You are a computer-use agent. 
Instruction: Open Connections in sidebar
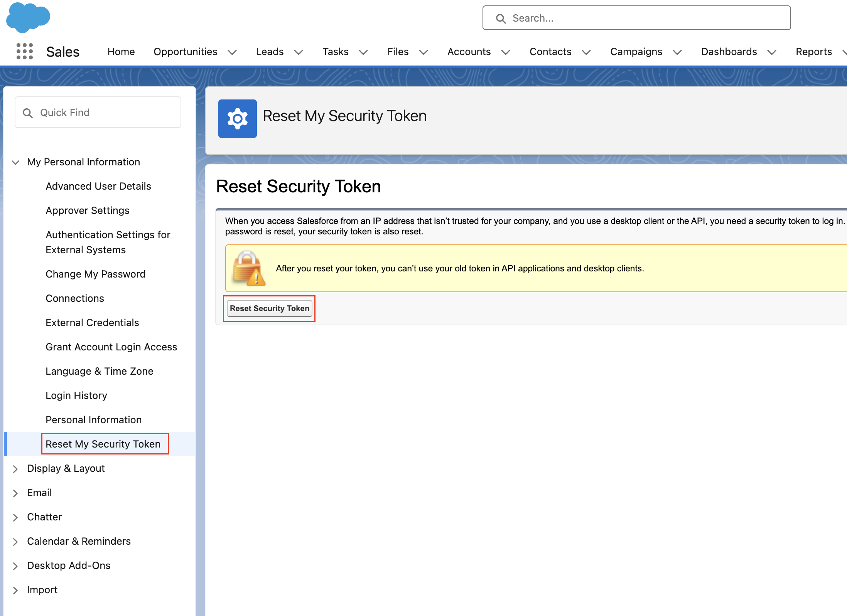75,298
